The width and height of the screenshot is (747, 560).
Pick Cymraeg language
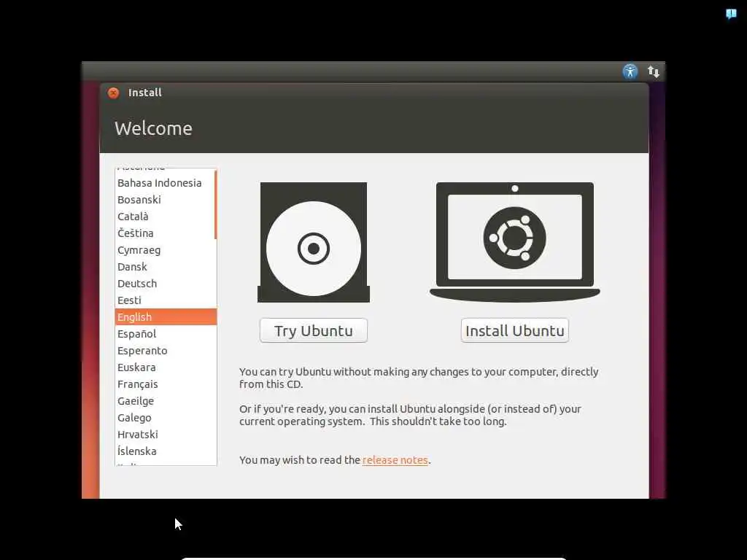pos(166,250)
